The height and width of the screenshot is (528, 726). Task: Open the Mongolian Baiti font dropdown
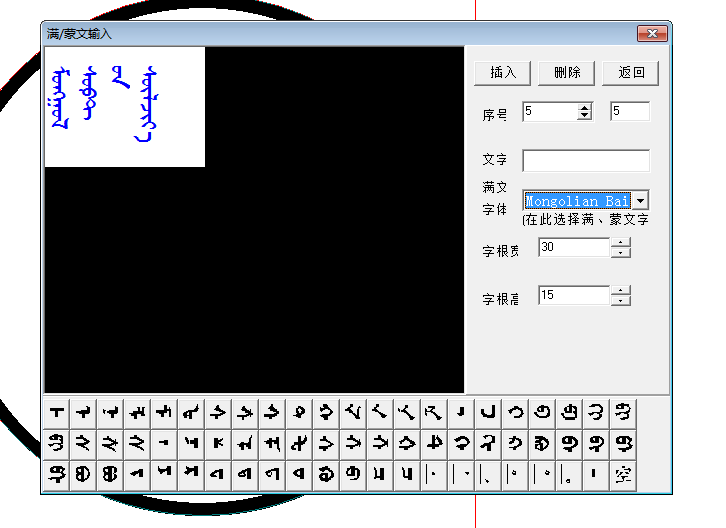640,201
